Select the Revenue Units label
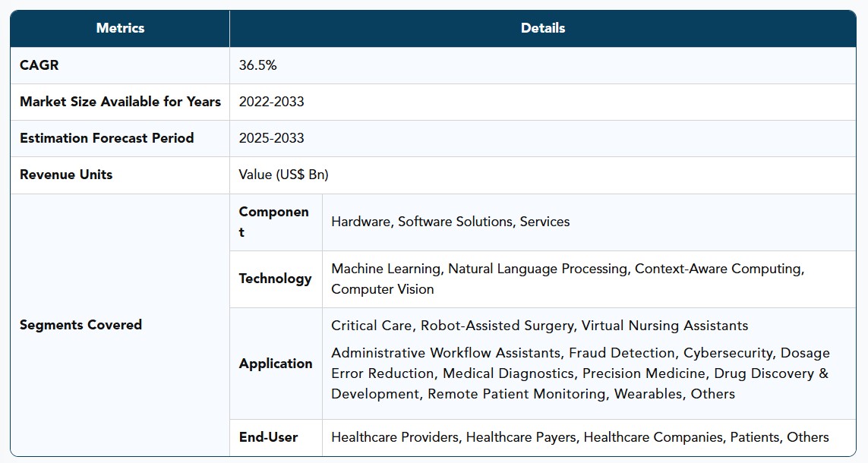The image size is (868, 463). 66,175
